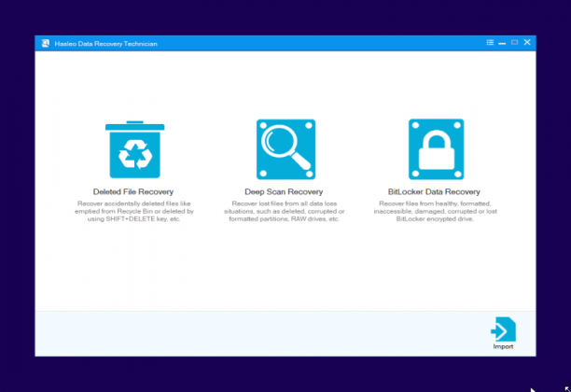Image resolution: width=571 pixels, height=392 pixels.
Task: Click text "Recover accidentally deleted files like"
Action: [134, 203]
